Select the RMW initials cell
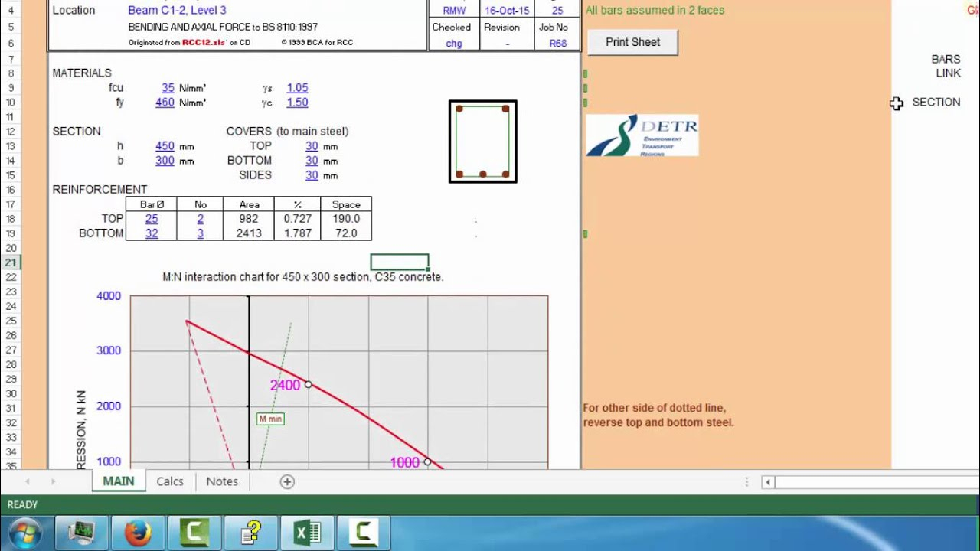The width and height of the screenshot is (980, 551). tap(454, 11)
